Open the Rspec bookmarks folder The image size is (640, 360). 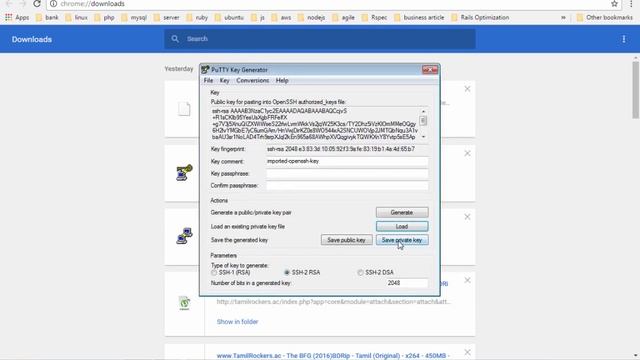click(374, 18)
